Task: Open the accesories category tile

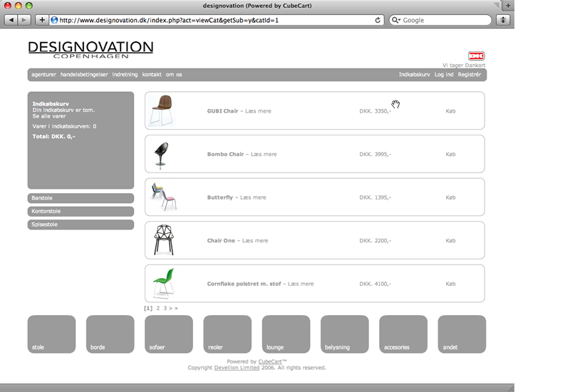Action: tap(403, 334)
